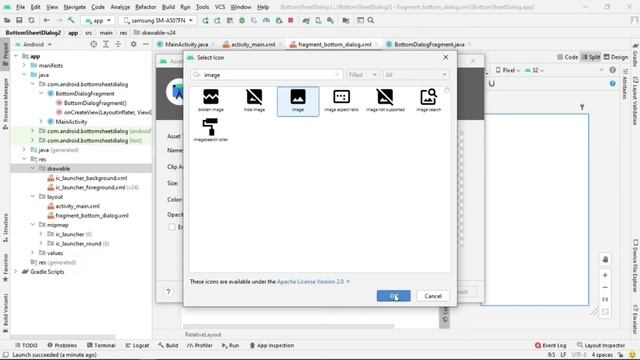Select the broken image icon
This screenshot has width=640, height=360.
click(211, 100)
